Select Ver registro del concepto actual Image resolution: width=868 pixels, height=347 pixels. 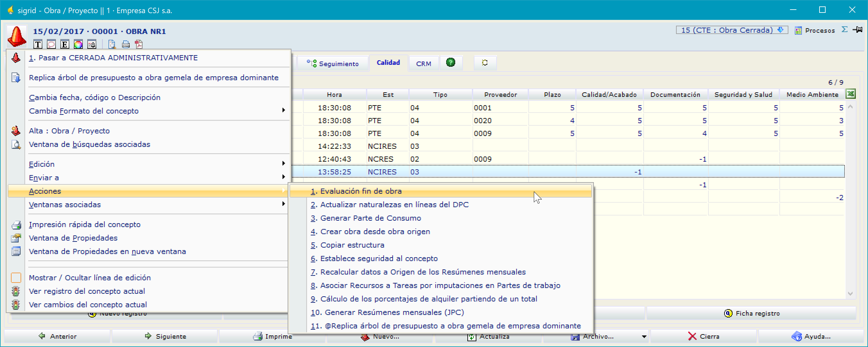click(148, 291)
